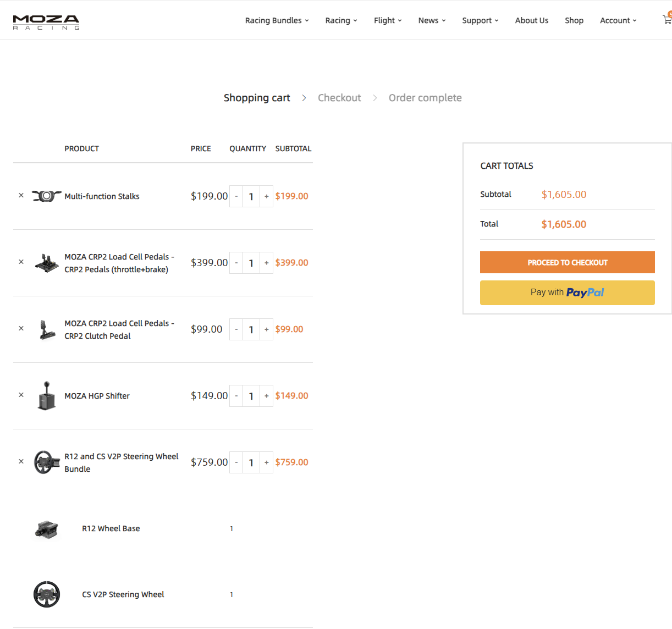672x629 pixels.
Task: Click quantity field for CRP2 Pedals (throttle+brake)
Action: click(x=251, y=263)
